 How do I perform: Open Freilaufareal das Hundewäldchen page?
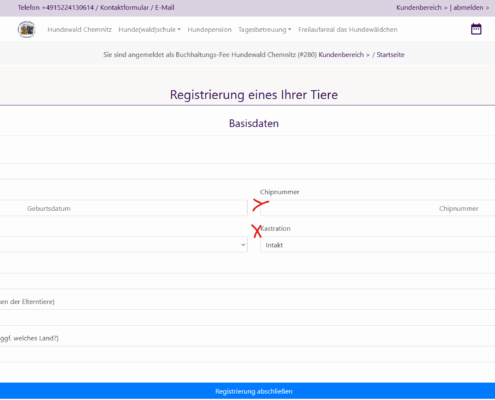pos(348,30)
